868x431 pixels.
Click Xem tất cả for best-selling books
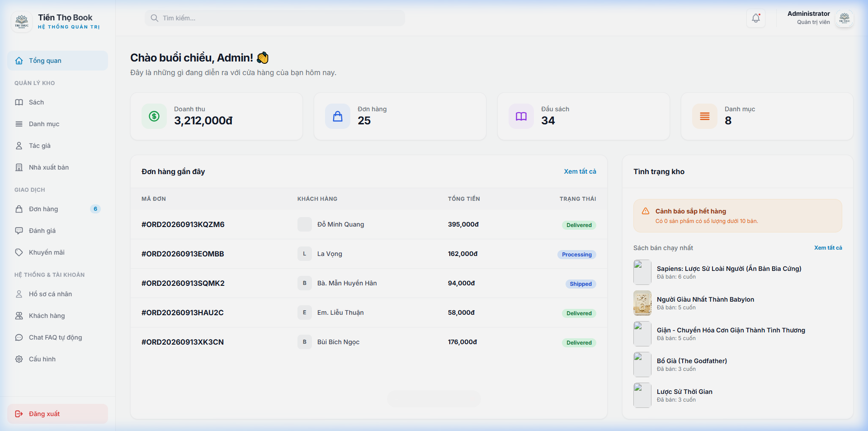pos(828,248)
